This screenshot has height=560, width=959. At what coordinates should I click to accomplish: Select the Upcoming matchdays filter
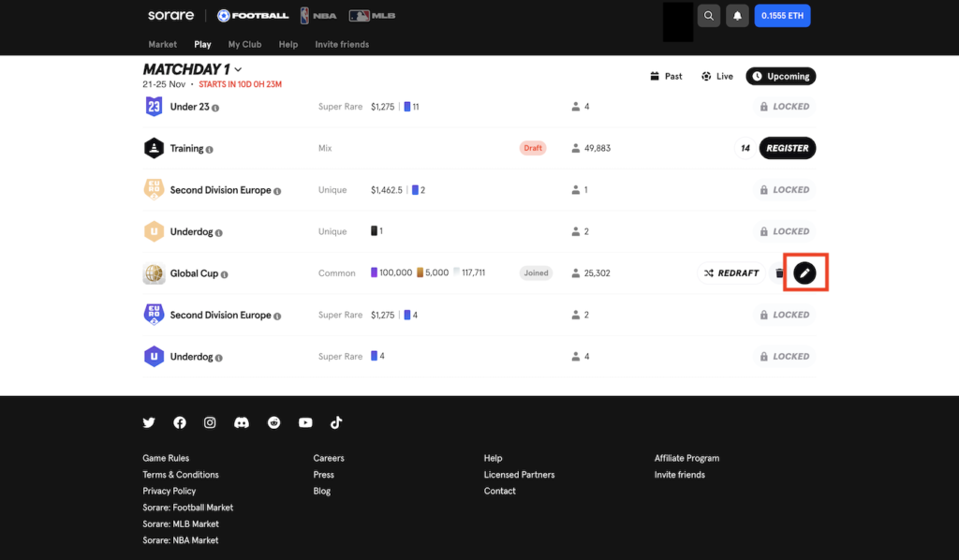point(780,76)
